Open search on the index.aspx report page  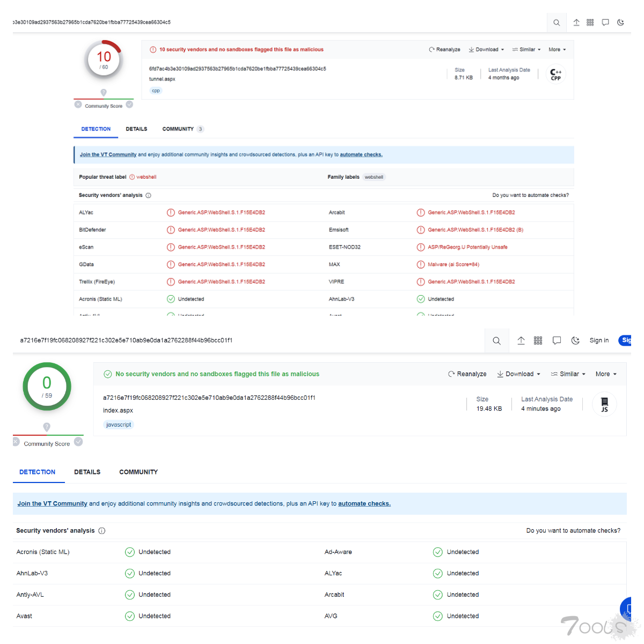[497, 341]
